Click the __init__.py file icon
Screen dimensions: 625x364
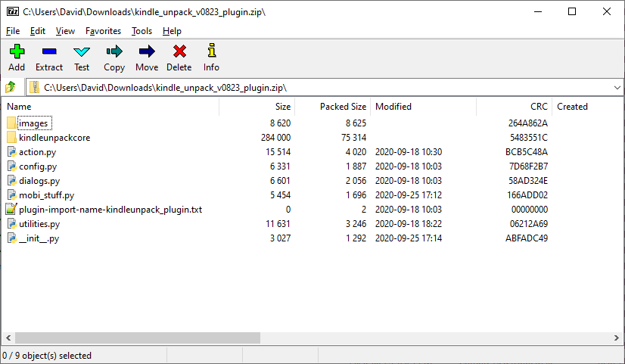(11, 238)
